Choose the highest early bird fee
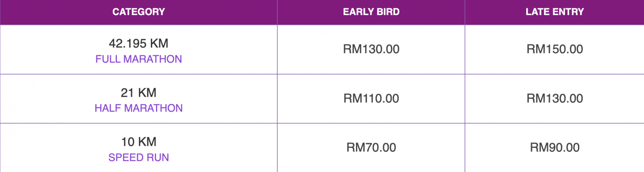Viewport: 644px width, 172px height. pyautogui.click(x=371, y=49)
